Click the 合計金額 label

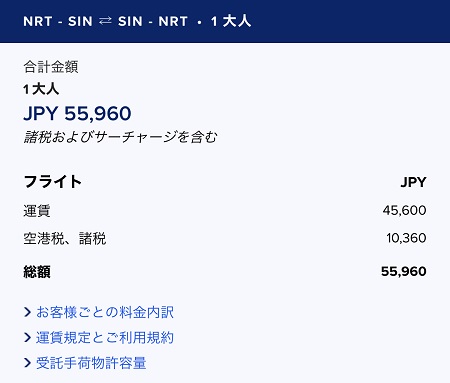click(51, 67)
